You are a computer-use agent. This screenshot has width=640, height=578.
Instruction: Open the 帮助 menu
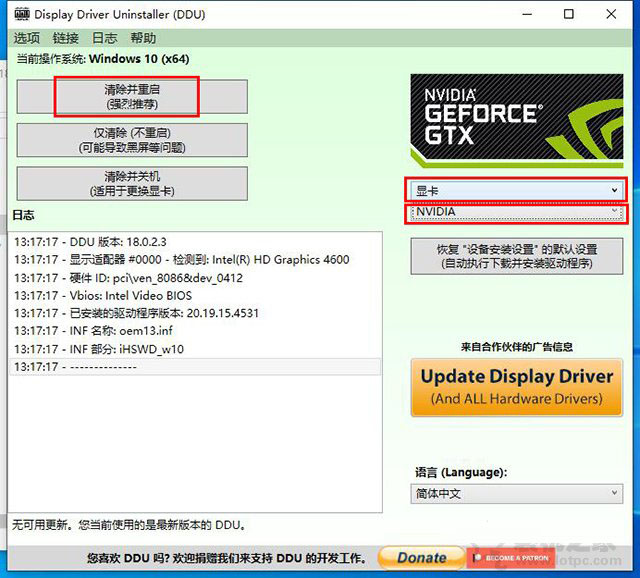[x=143, y=38]
